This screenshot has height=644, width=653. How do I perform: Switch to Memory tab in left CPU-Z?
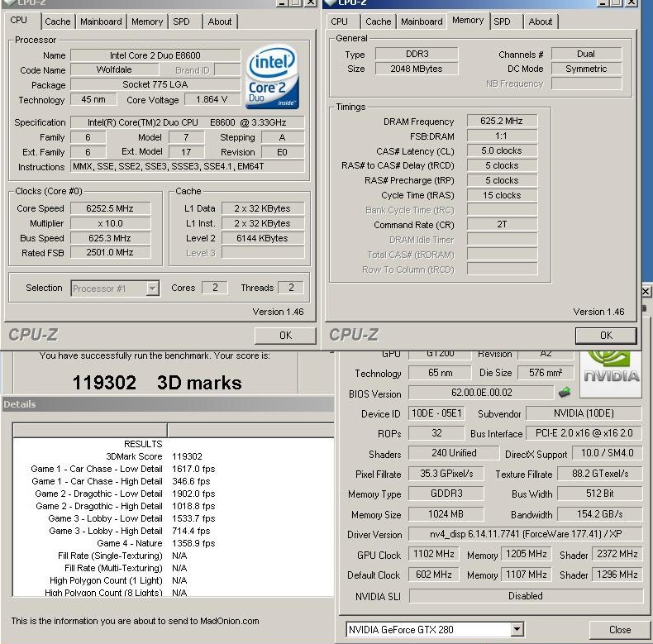tap(147, 21)
